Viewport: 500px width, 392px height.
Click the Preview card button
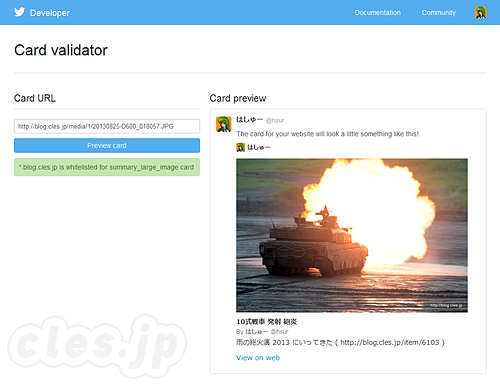click(x=107, y=146)
